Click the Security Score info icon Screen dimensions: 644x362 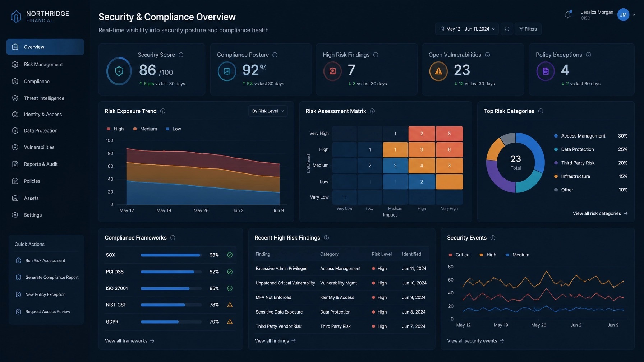(181, 55)
